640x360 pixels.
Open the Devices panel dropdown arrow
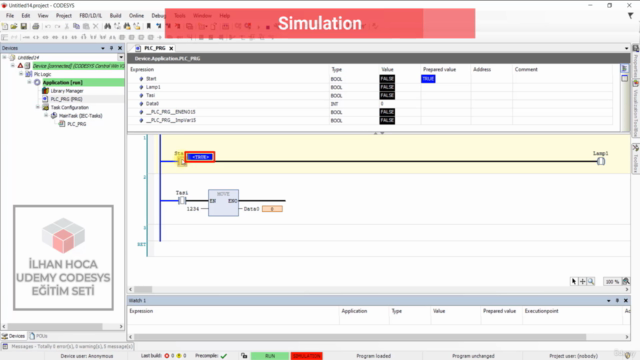(103, 48)
